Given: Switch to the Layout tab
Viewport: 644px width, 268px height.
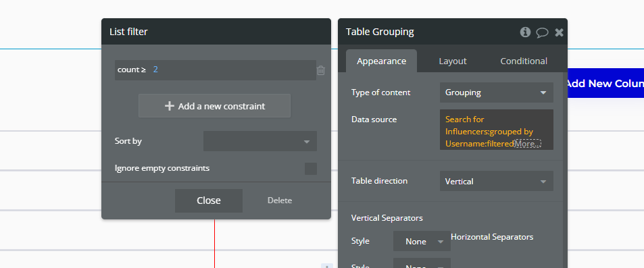Looking at the screenshot, I should click(x=453, y=61).
